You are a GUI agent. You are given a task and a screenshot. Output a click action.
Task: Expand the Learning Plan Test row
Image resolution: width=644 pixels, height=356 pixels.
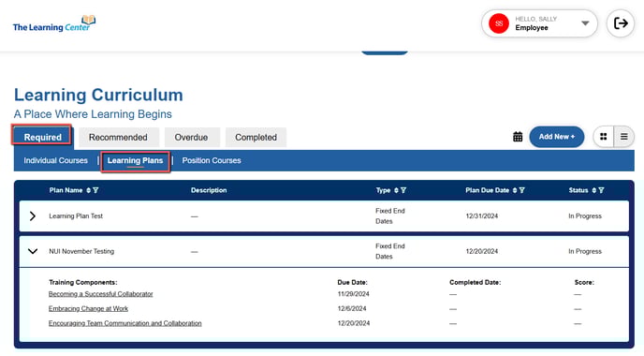pos(33,215)
